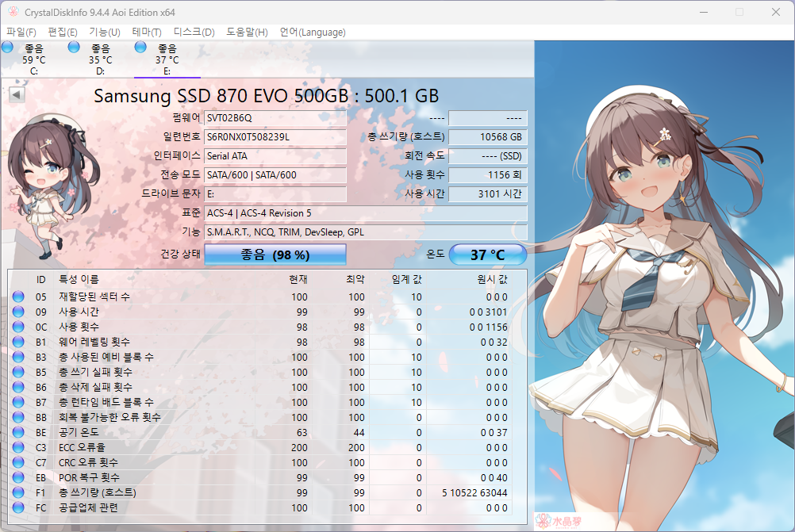Click the serial number field S6R0NX0T508239L
The image size is (795, 532).
[x=275, y=137]
